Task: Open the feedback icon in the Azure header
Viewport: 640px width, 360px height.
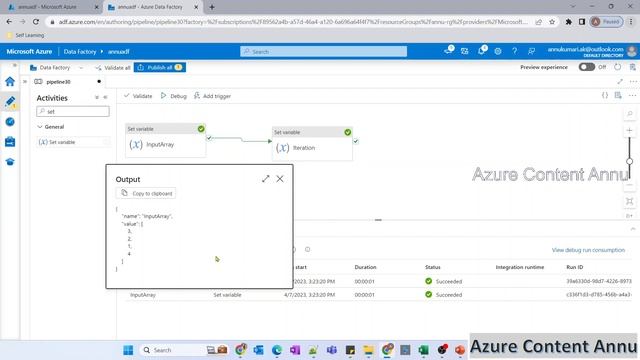Action: click(531, 51)
